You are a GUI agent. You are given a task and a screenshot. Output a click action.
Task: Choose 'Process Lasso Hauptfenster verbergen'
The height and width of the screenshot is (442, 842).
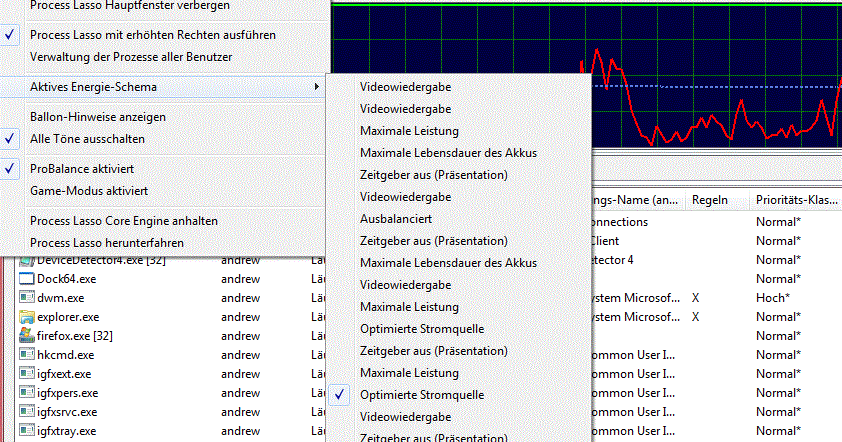(164, 6)
